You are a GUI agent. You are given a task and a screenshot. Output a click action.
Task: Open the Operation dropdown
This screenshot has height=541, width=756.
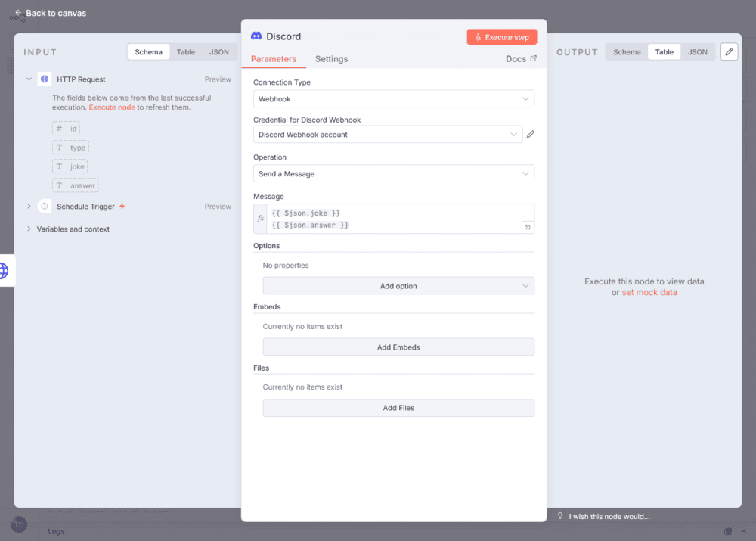[393, 174]
